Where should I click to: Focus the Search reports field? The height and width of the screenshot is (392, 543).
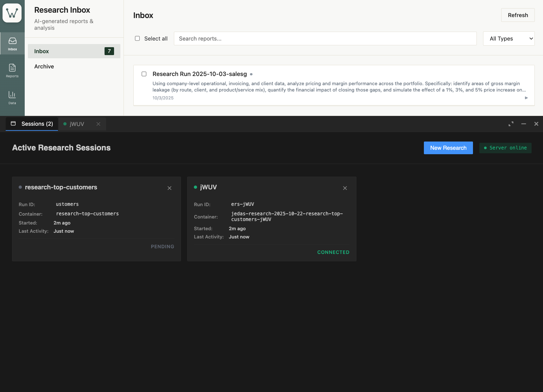click(x=325, y=39)
